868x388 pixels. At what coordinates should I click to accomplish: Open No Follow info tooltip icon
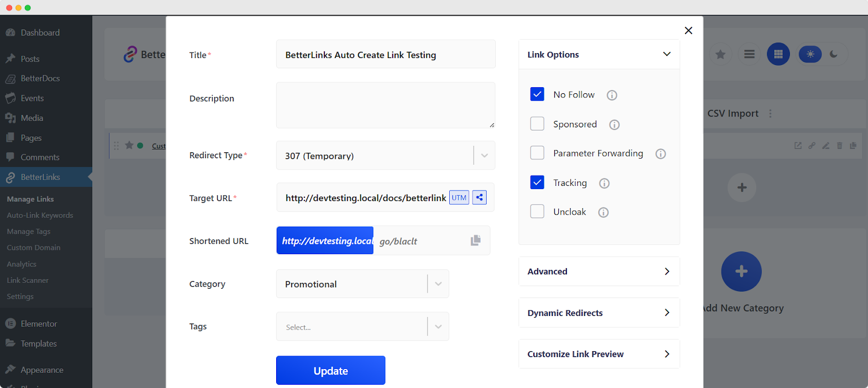[612, 95]
